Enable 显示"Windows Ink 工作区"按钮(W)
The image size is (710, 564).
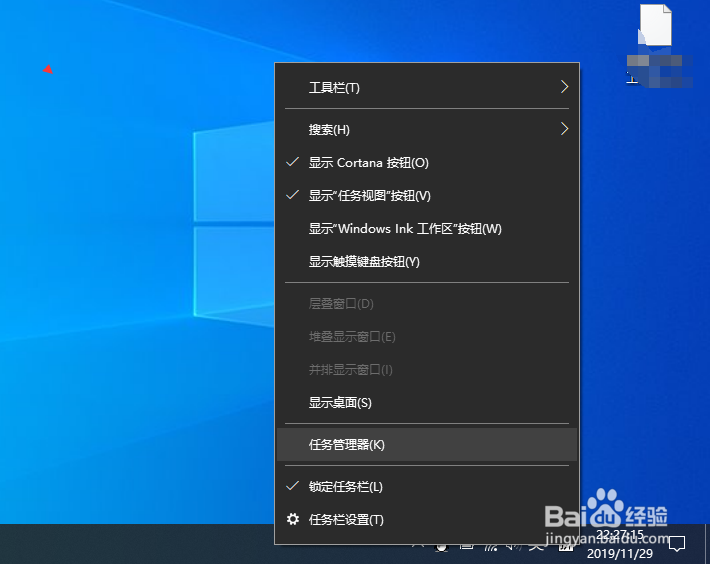[x=427, y=229]
